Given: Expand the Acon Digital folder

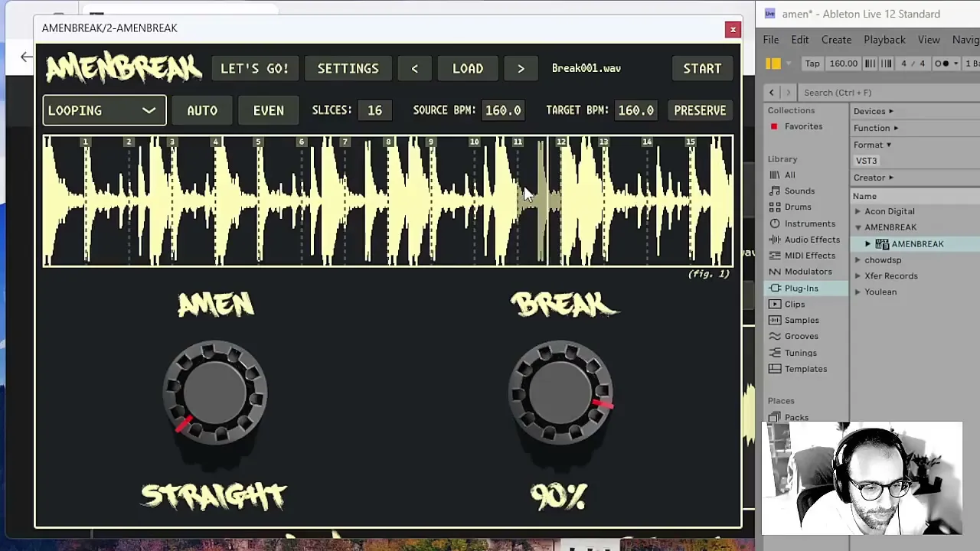Looking at the screenshot, I should tap(857, 212).
